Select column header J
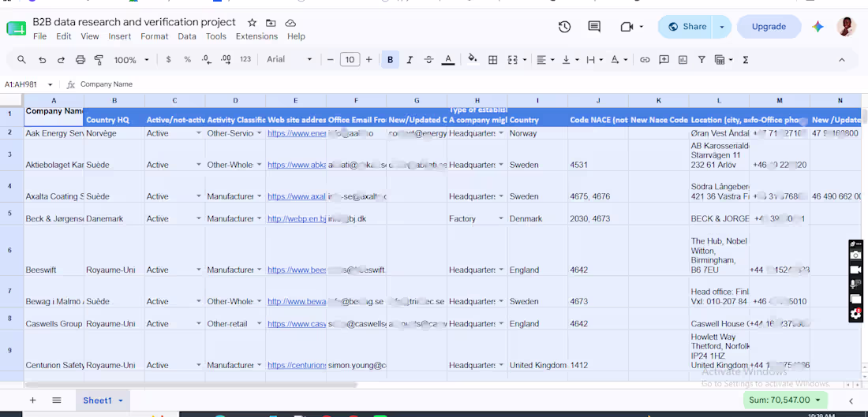Image resolution: width=868 pixels, height=417 pixels. [598, 101]
